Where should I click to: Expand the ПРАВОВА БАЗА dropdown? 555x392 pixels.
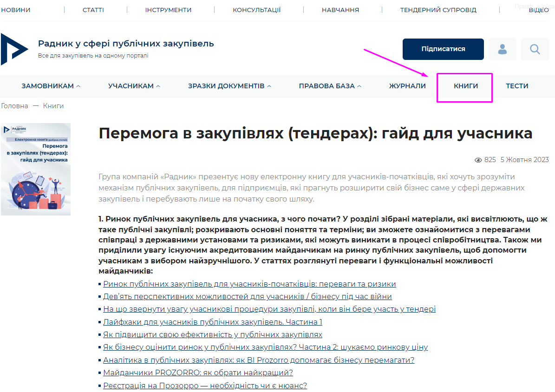point(330,86)
